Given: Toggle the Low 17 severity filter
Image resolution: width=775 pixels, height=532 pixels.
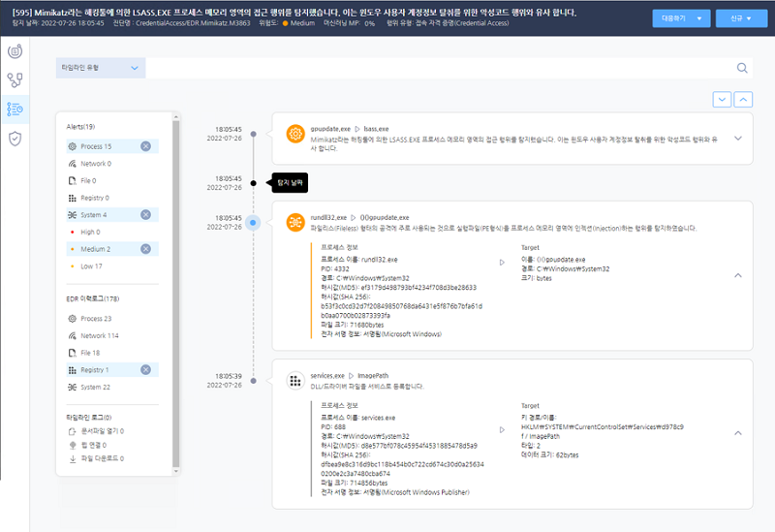Looking at the screenshot, I should [x=112, y=266].
